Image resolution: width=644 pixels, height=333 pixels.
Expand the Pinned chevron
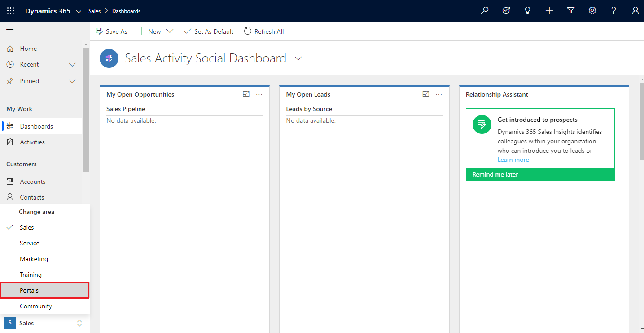click(72, 81)
